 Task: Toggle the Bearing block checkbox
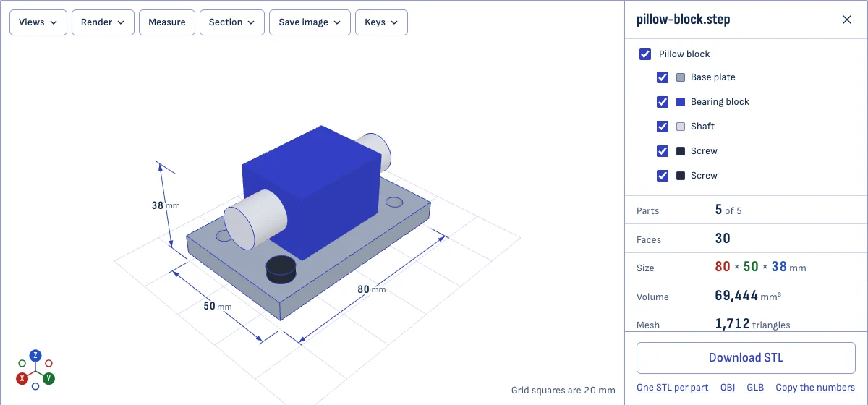[663, 102]
